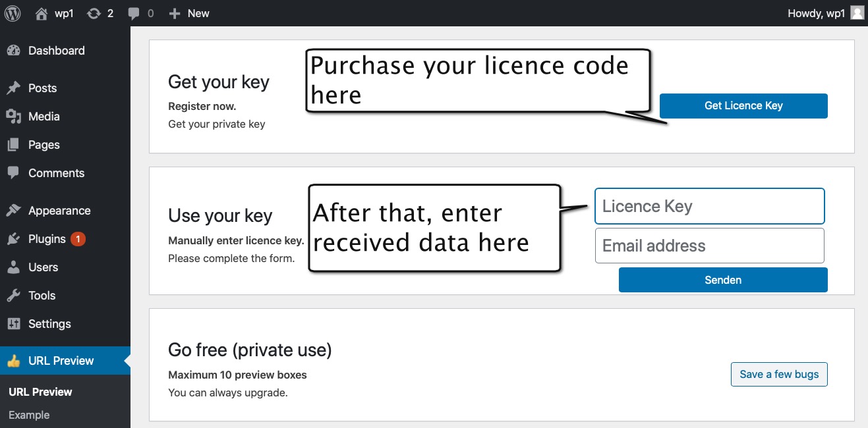868x428 pixels.
Task: Go to Media in the sidebar
Action: click(44, 117)
